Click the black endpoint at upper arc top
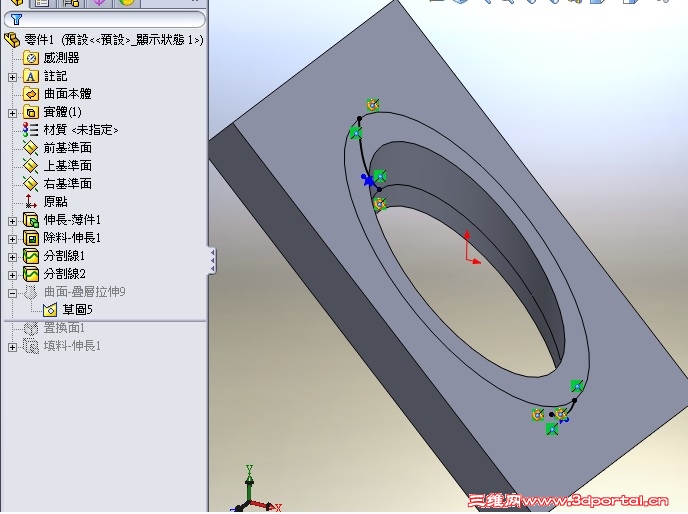 [x=359, y=119]
